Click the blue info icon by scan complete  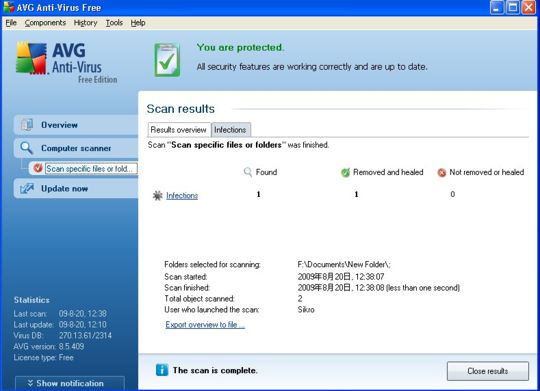pos(162,370)
